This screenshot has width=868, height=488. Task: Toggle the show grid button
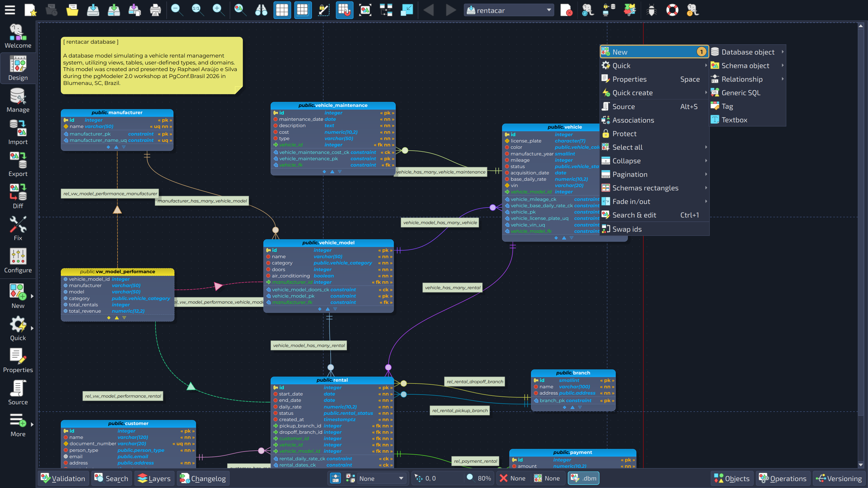(282, 10)
